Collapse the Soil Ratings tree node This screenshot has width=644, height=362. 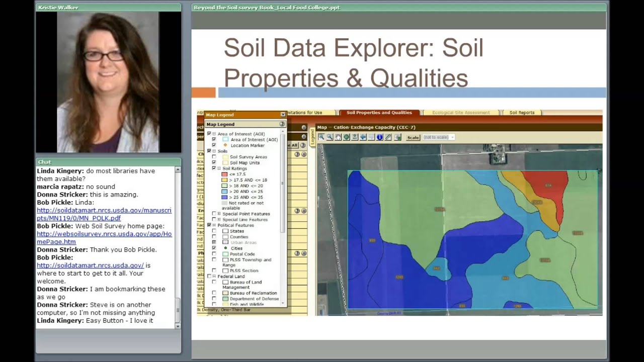(x=219, y=168)
